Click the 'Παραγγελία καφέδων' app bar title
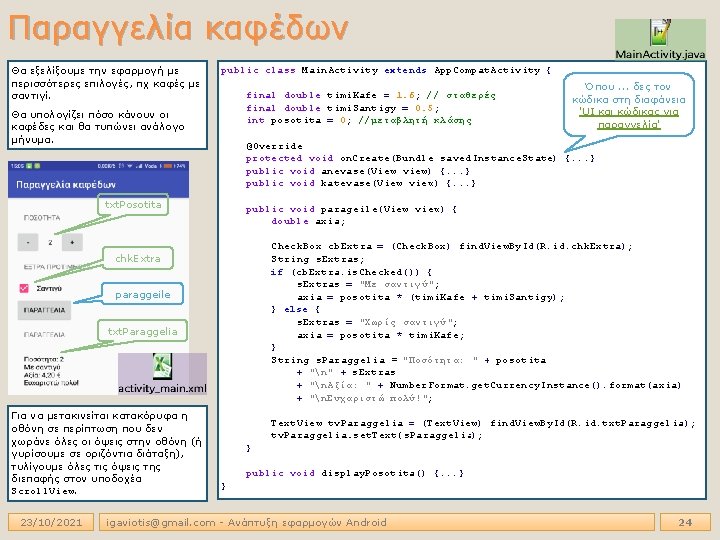This screenshot has width=720, height=540. (x=66, y=185)
